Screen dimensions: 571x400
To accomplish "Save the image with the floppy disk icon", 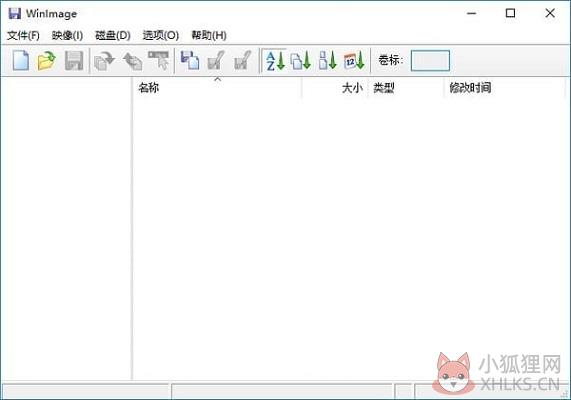I will coord(74,60).
